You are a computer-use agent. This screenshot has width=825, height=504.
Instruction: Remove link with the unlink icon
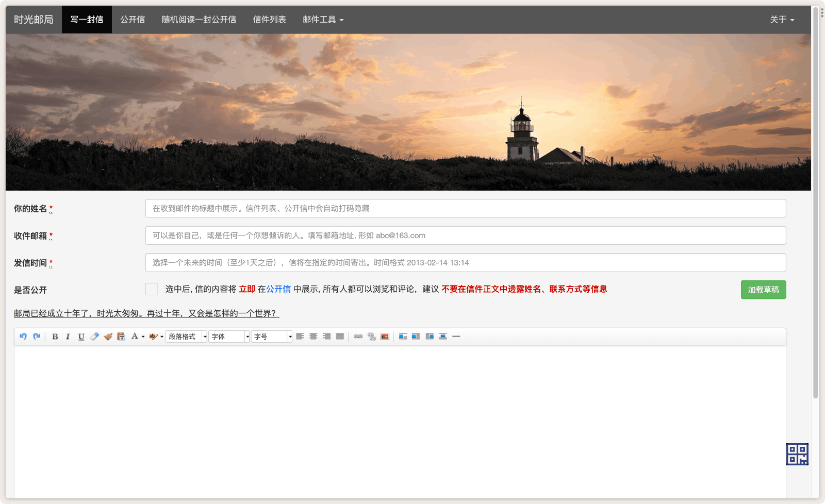[371, 337]
